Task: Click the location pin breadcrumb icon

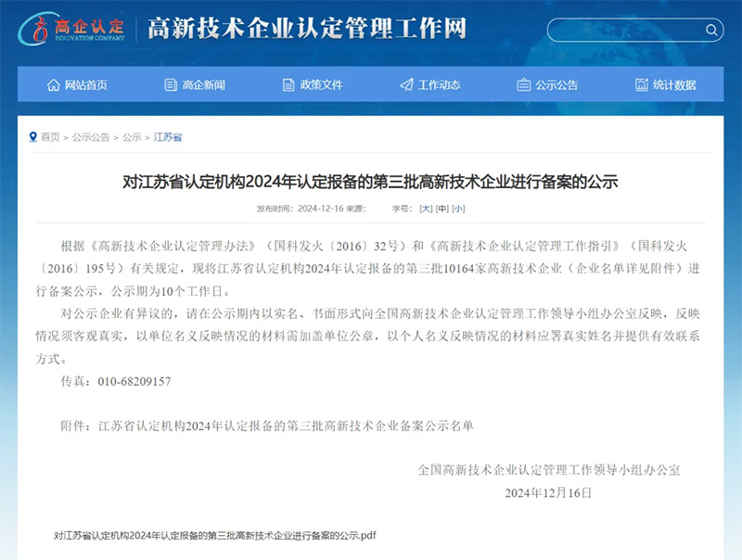Action: tap(33, 137)
